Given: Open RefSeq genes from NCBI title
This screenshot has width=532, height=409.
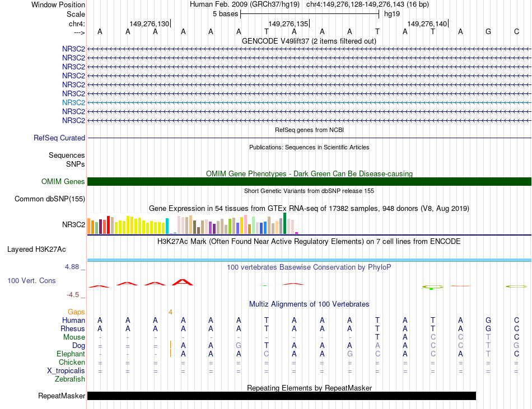Looking at the screenshot, I should [309, 130].
